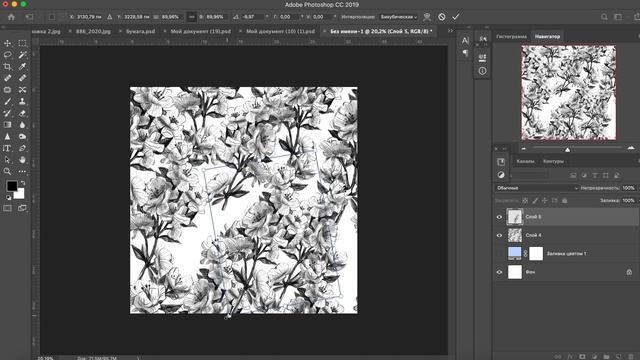The height and width of the screenshot is (360, 640).
Task: Switch to 'Мой документ (19).psd' tab
Action: tap(200, 31)
